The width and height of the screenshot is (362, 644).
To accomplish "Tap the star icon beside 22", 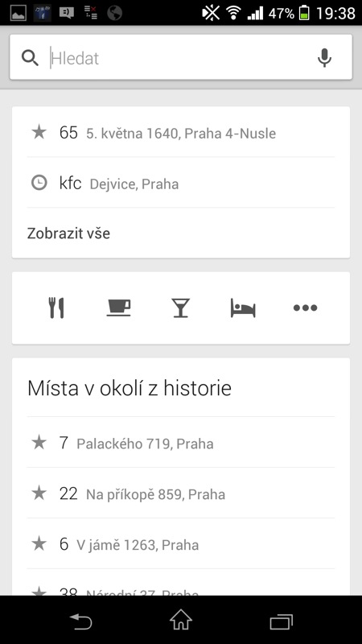I will 39,493.
